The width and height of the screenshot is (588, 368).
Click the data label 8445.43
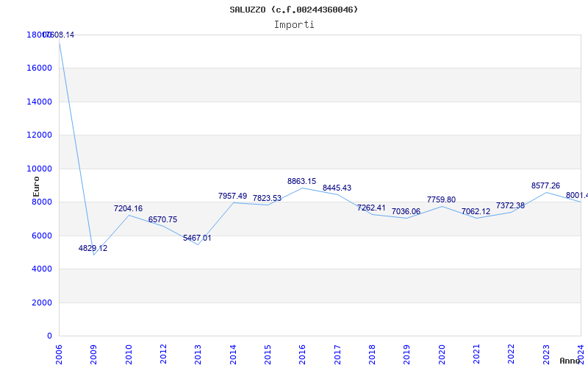pos(337,188)
